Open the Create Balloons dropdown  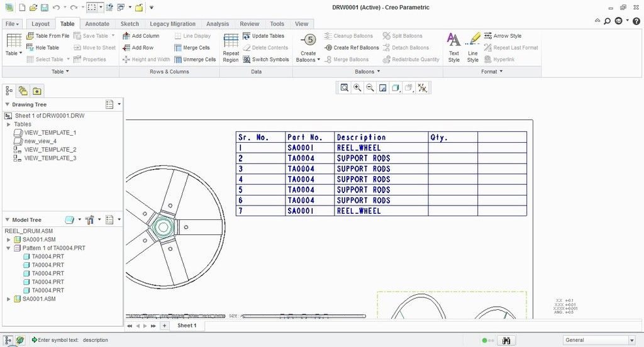tap(308, 57)
